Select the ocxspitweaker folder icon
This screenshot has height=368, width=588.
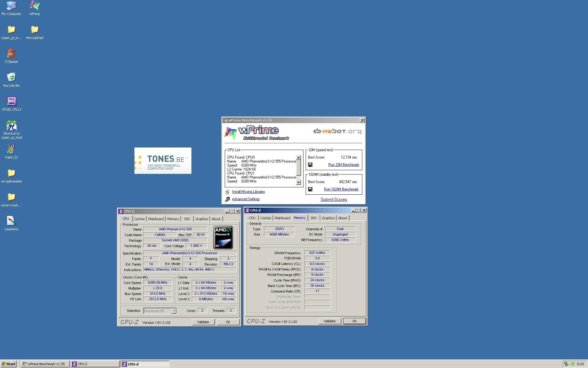click(x=11, y=176)
